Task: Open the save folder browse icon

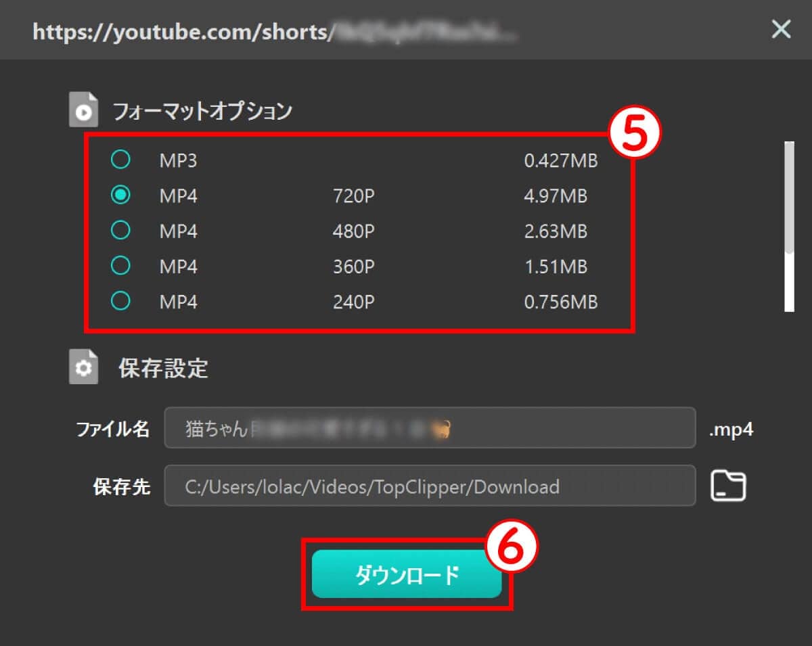Action: pyautogui.click(x=728, y=486)
